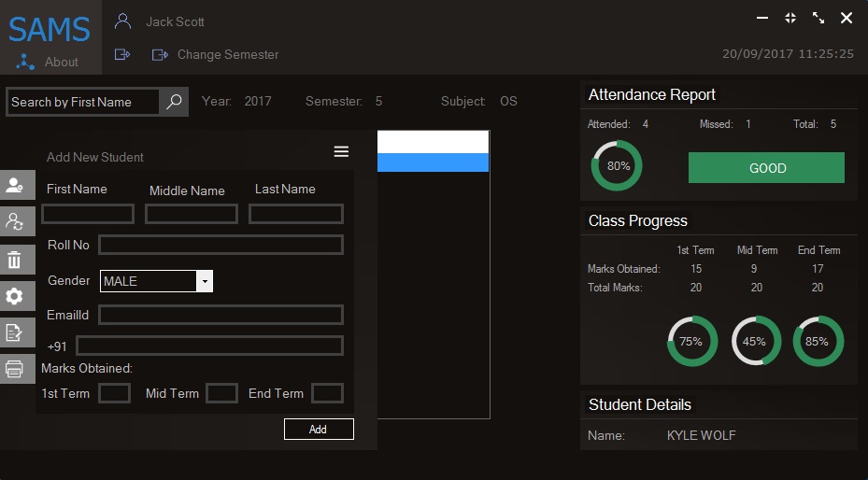Click the center window crosshair icon

(x=790, y=18)
